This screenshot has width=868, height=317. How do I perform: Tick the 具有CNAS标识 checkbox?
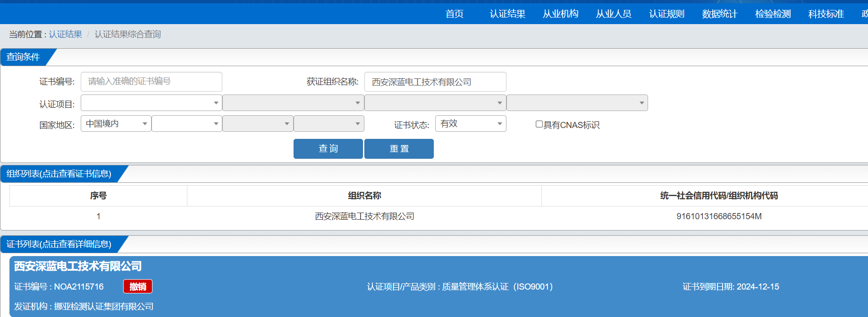point(539,124)
